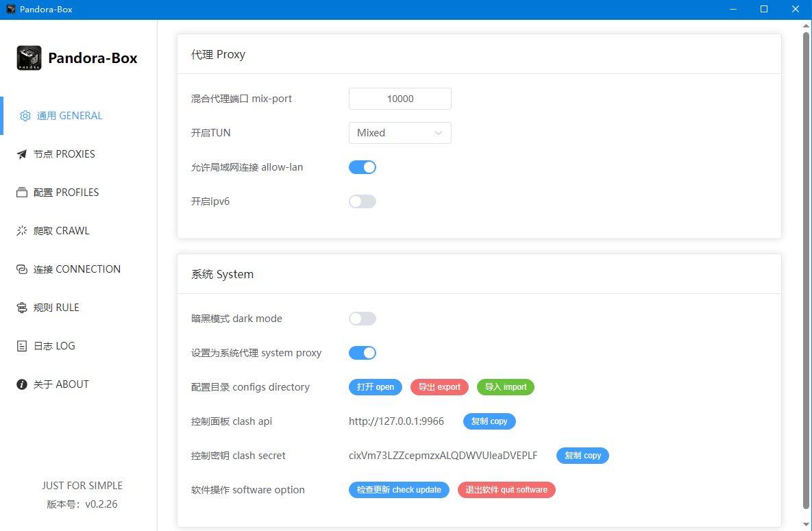This screenshot has height=531, width=812.
Task: Copy the clash api address
Action: click(489, 421)
